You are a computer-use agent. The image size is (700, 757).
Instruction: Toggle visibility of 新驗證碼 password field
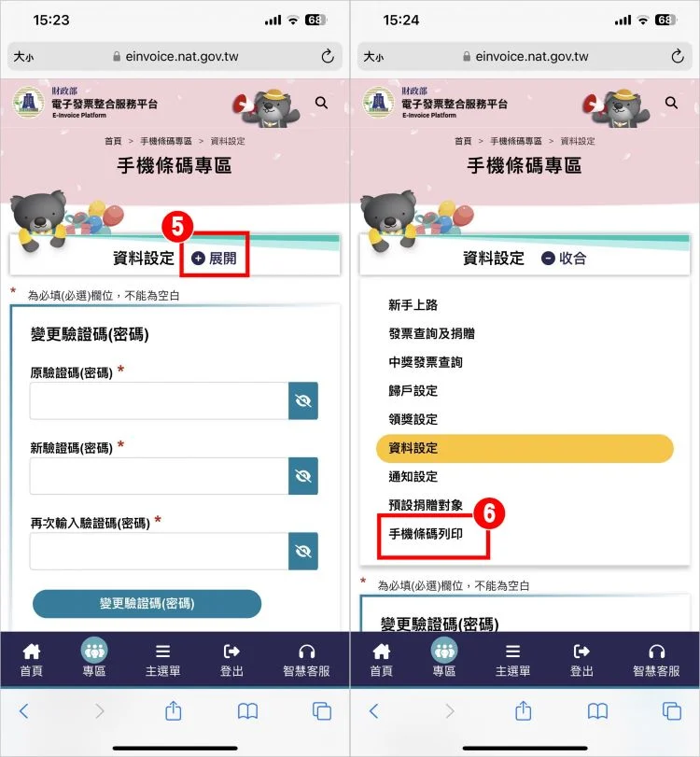pos(303,476)
